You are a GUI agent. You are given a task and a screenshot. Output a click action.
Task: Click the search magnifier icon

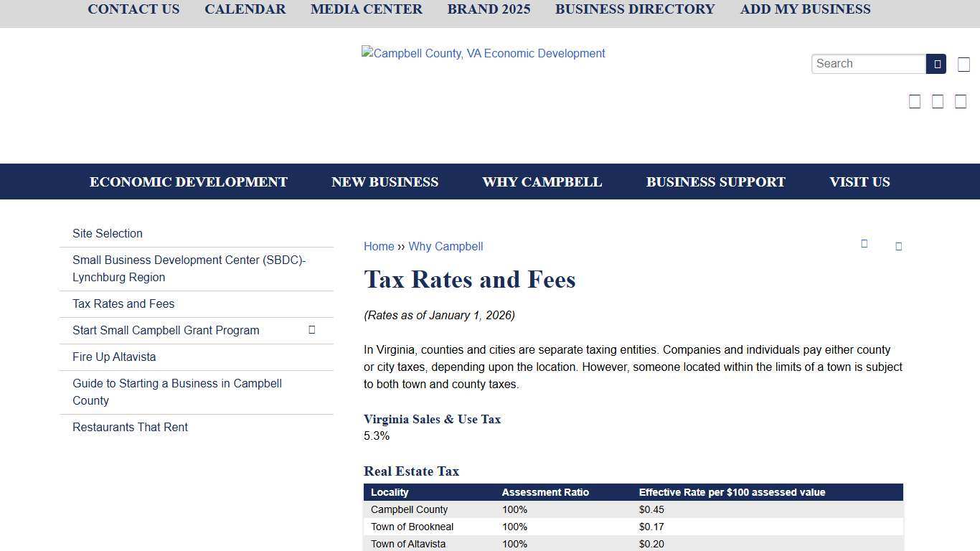[936, 64]
